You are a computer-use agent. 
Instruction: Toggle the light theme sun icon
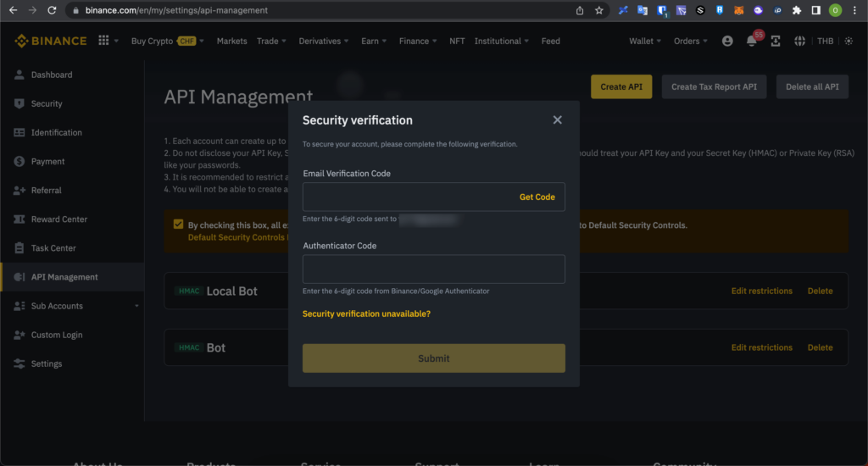click(x=849, y=41)
